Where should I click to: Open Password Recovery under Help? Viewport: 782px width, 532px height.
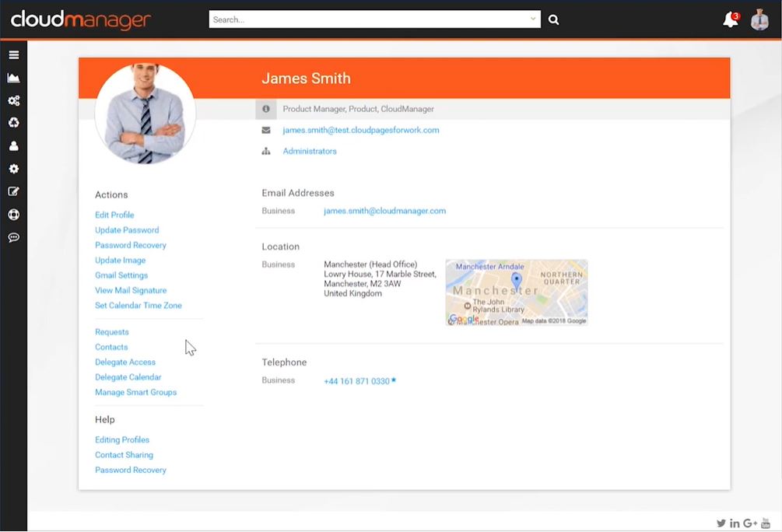[131, 470]
